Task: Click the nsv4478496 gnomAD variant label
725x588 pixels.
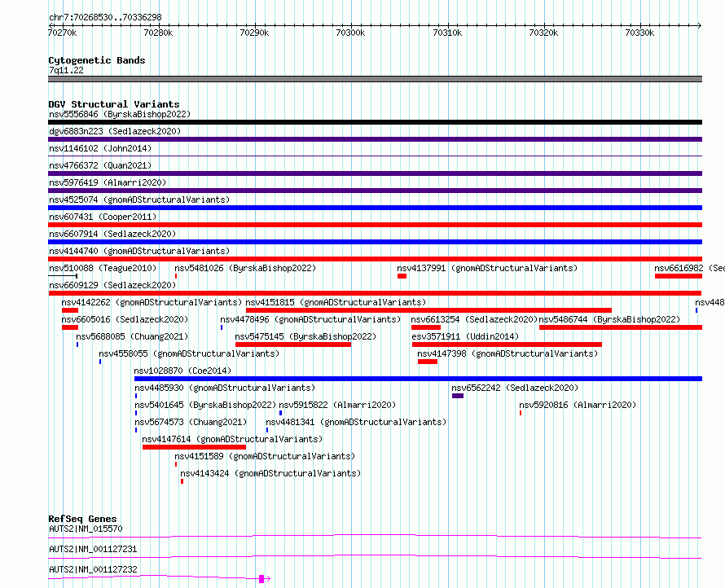Action: click(x=310, y=319)
